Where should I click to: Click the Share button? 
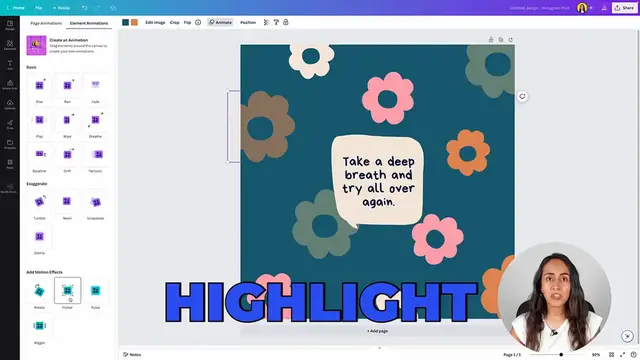point(624,8)
